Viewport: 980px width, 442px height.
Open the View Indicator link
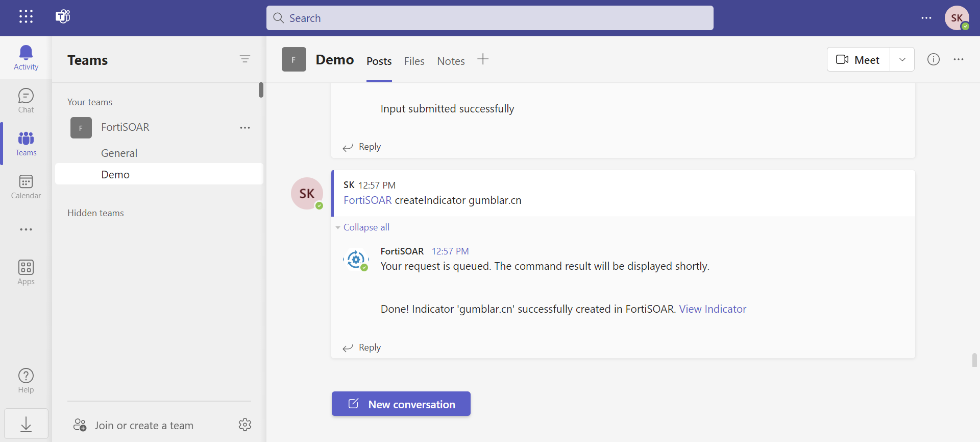[713, 309]
